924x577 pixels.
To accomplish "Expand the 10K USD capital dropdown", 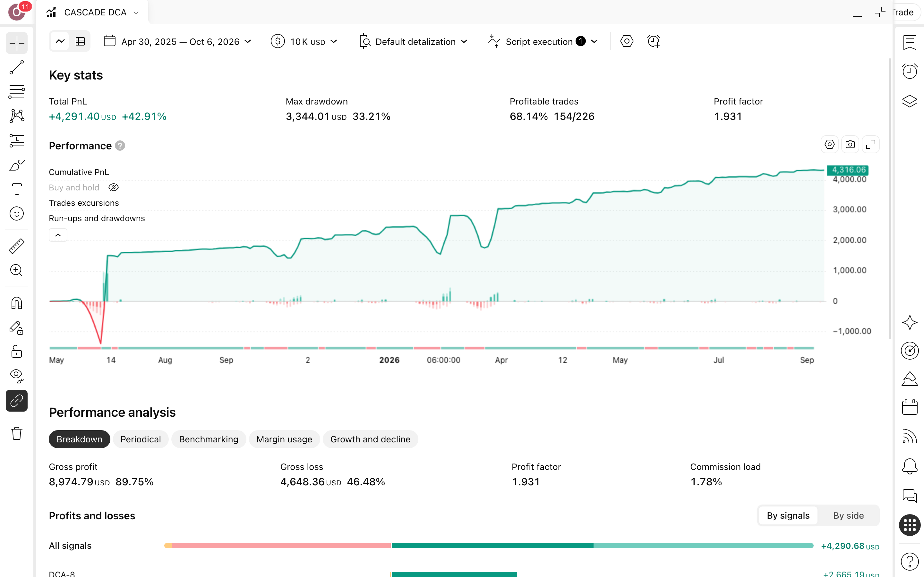I will 304,41.
